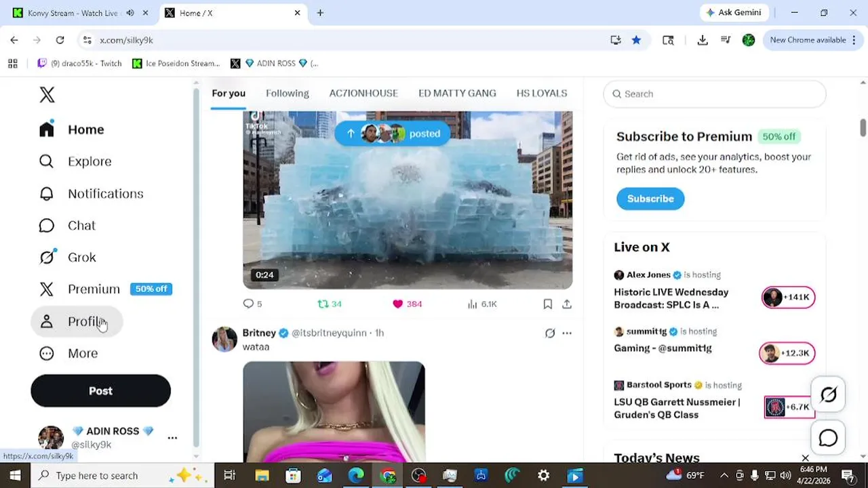Open the Ice Poseidon Stream bookmark
Image resolution: width=868 pixels, height=488 pixels.
point(176,63)
